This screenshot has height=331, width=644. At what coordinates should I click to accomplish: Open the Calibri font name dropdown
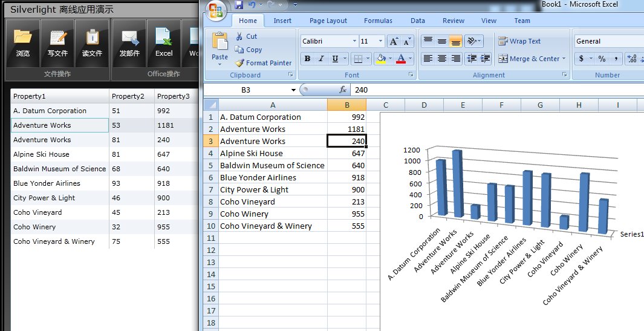[x=354, y=41]
